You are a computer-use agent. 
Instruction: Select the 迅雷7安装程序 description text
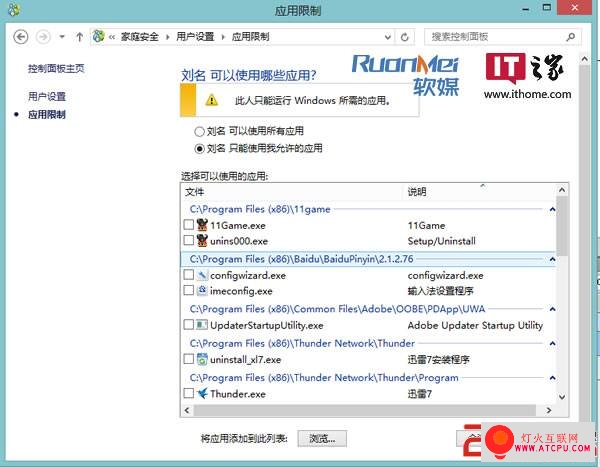[439, 359]
